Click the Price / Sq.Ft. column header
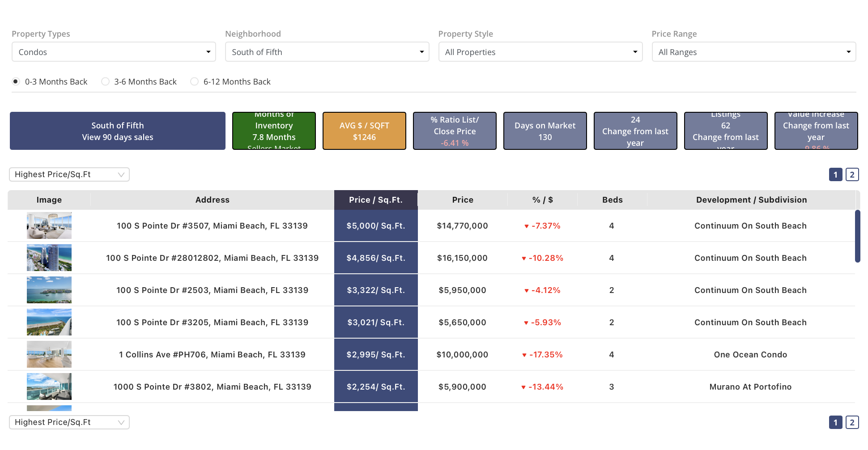This screenshot has width=868, height=450. click(x=376, y=200)
